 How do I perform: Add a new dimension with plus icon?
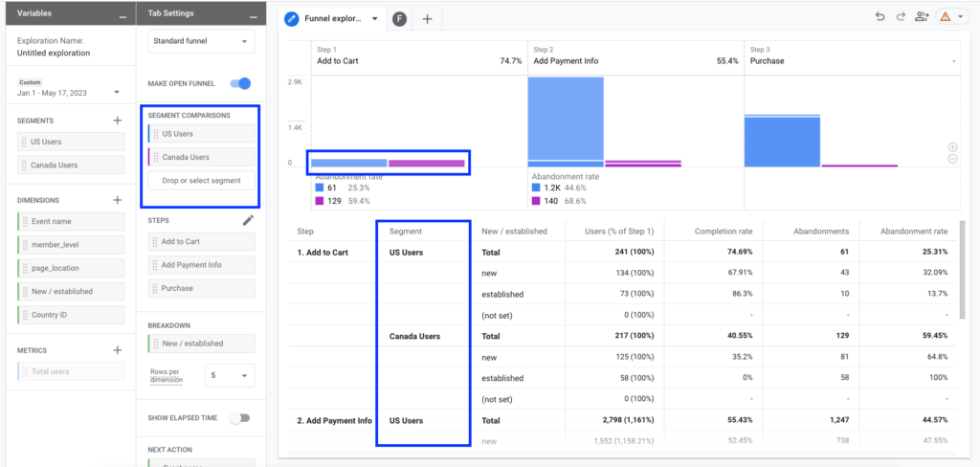tap(118, 200)
